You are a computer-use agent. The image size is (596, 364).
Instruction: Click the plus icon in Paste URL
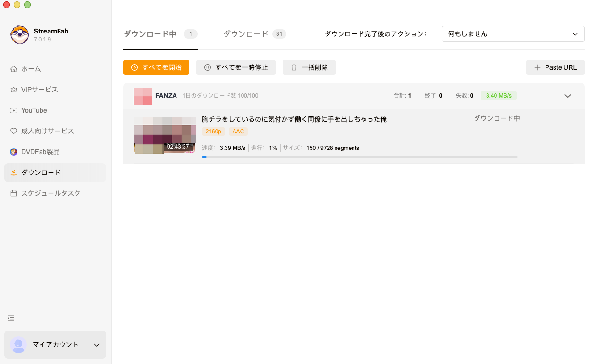pyautogui.click(x=537, y=67)
